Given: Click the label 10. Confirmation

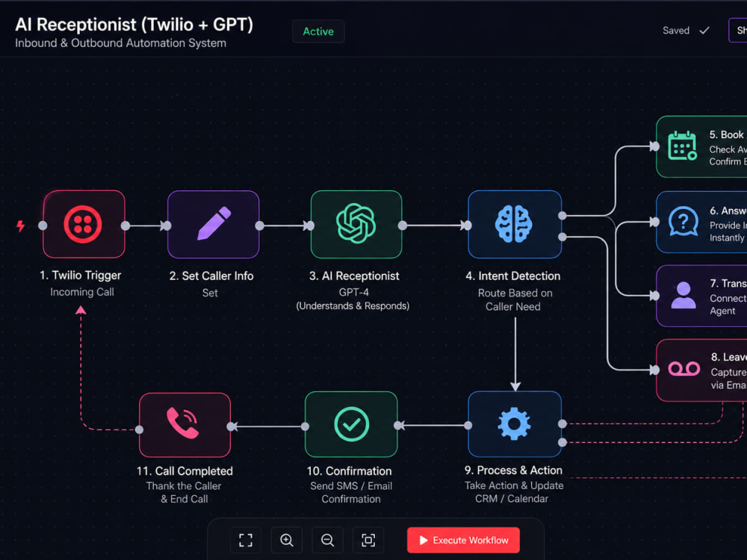Looking at the screenshot, I should [349, 471].
